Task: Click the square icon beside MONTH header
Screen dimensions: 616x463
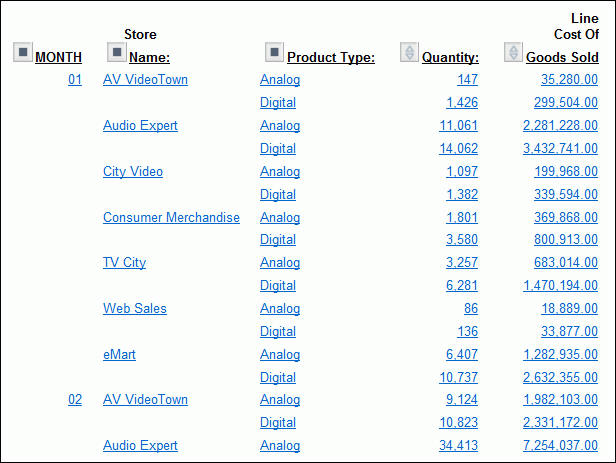Action: 24,53
